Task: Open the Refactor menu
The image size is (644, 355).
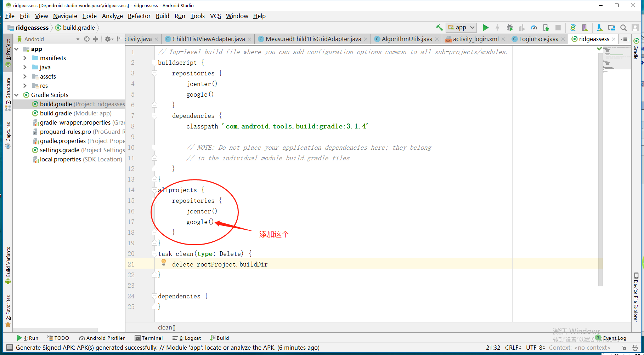Action: point(139,16)
